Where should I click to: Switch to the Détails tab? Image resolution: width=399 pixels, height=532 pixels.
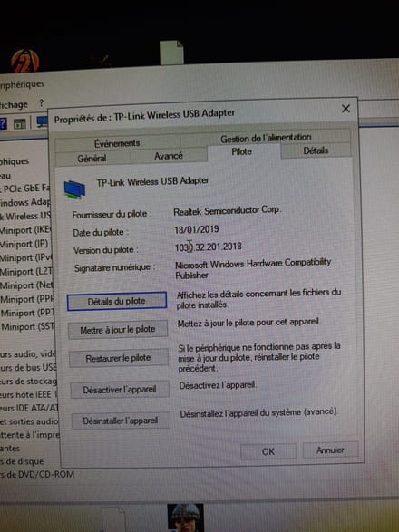pos(316,150)
